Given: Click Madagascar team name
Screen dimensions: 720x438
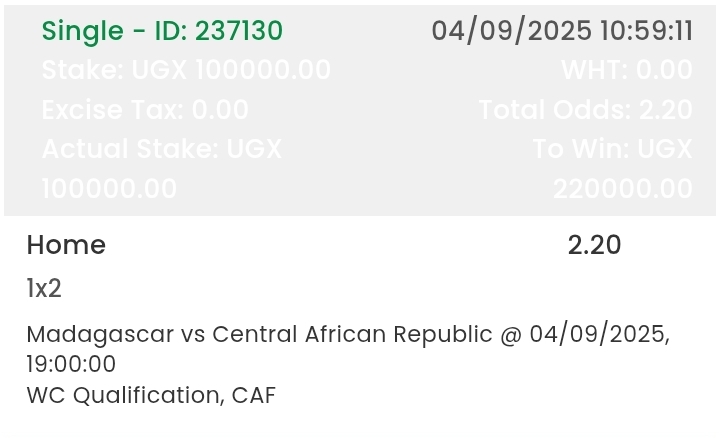Looking at the screenshot, I should point(100,335).
